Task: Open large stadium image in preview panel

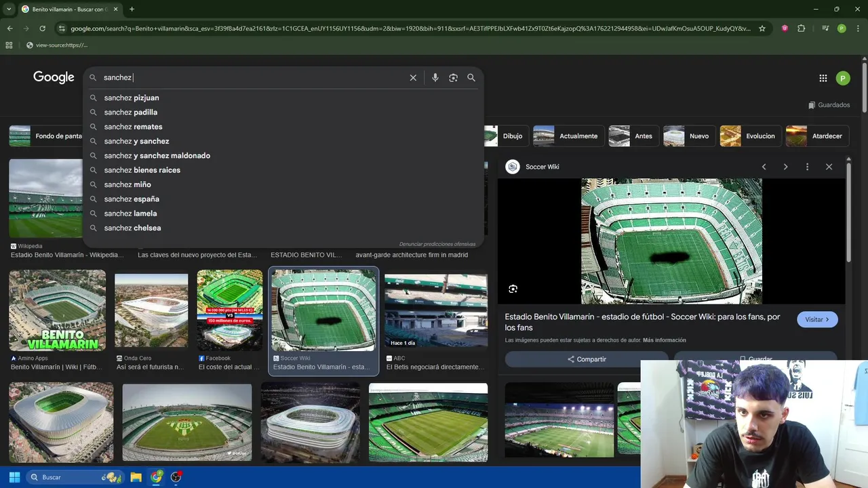Action: pos(671,241)
